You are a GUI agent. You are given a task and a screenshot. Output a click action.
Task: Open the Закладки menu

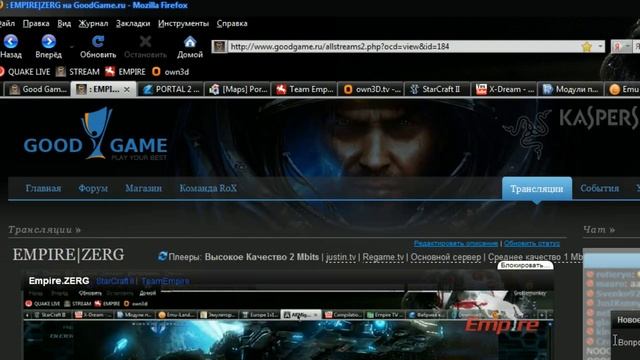point(133,23)
